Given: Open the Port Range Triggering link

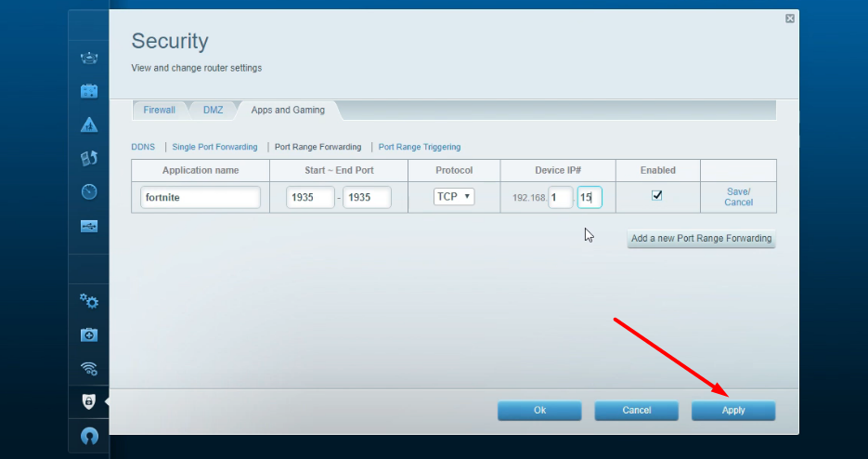Looking at the screenshot, I should point(419,147).
